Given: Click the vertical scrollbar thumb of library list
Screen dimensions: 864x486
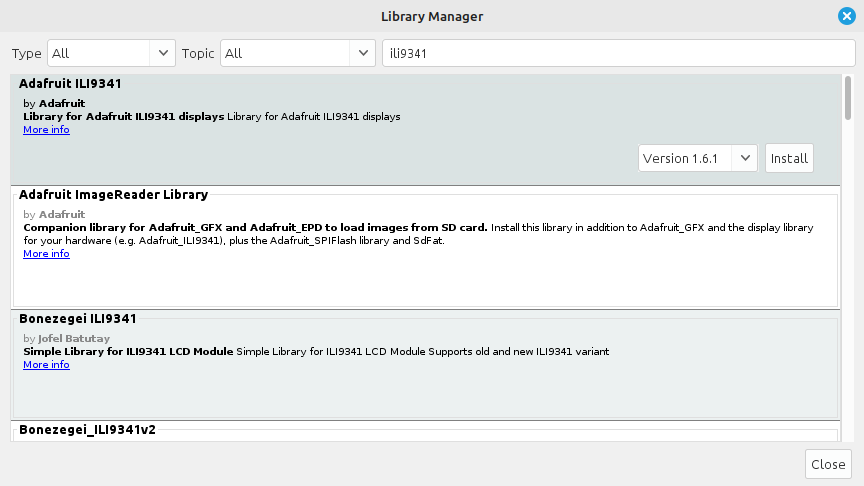Looking at the screenshot, I should pyautogui.click(x=847, y=98).
